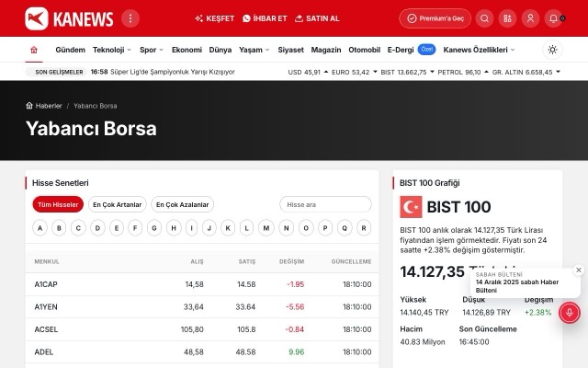The width and height of the screenshot is (588, 368).
Task: Click Satın Al in the header
Action: (x=317, y=18)
